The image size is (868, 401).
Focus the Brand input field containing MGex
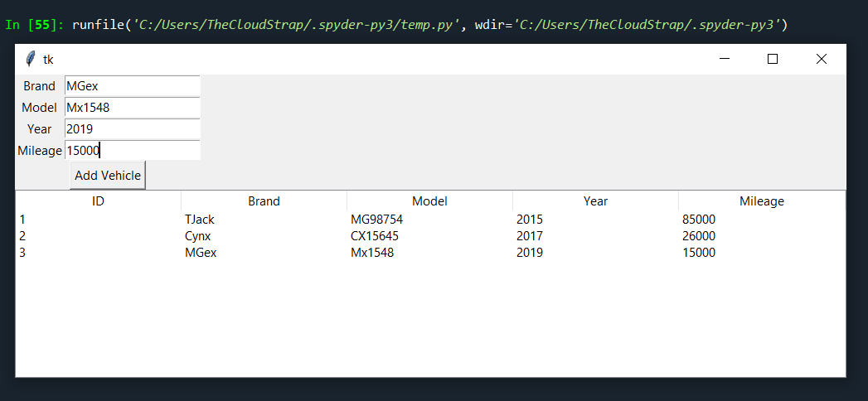click(133, 85)
